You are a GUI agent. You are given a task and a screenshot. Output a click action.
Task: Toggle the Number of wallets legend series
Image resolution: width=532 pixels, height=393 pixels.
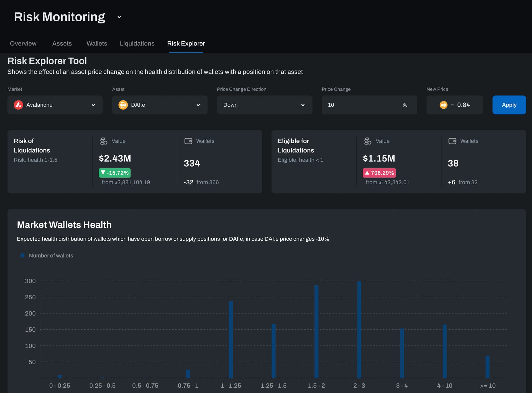coord(47,256)
